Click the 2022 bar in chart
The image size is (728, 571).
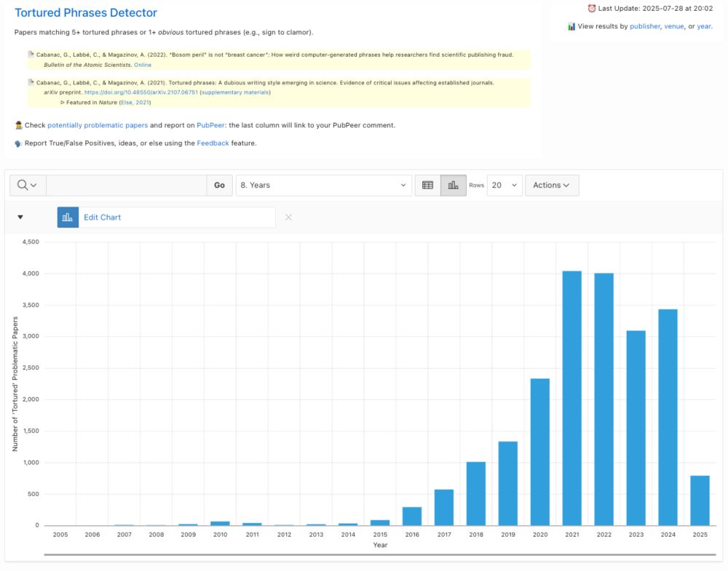(604, 399)
